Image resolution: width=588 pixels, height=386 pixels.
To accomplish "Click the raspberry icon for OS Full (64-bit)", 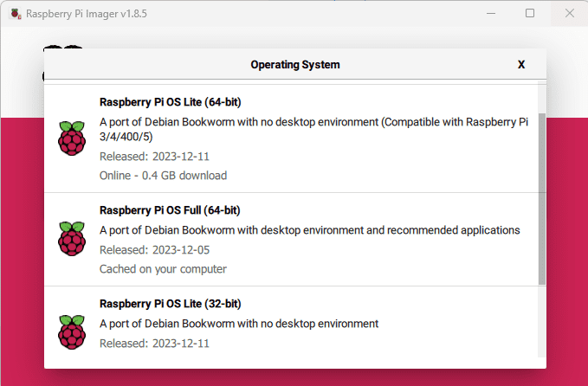I will [72, 239].
